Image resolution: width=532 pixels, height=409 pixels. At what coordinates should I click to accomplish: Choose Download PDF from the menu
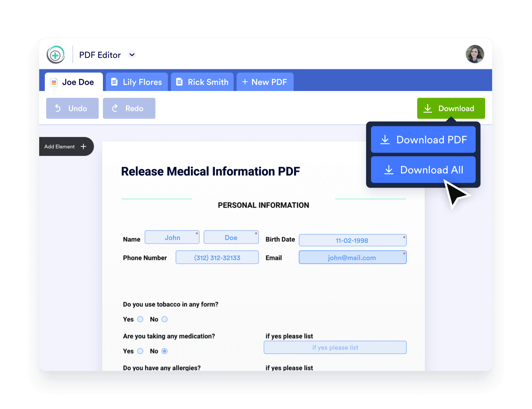(x=423, y=140)
